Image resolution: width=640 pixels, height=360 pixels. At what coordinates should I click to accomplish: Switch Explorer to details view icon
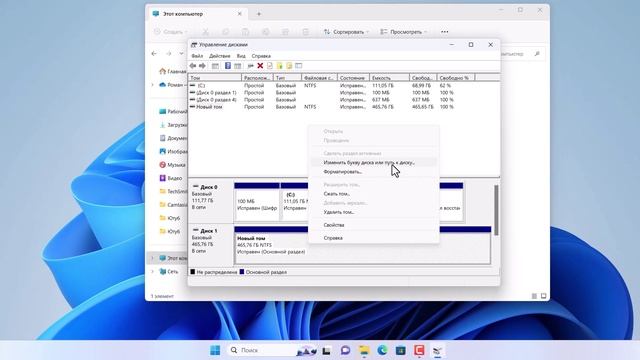pyautogui.click(x=534, y=296)
